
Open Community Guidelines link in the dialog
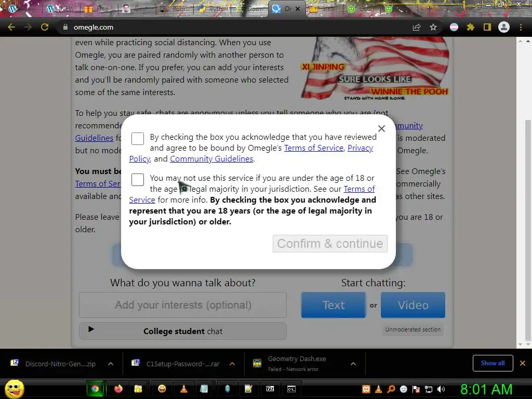[211, 159]
